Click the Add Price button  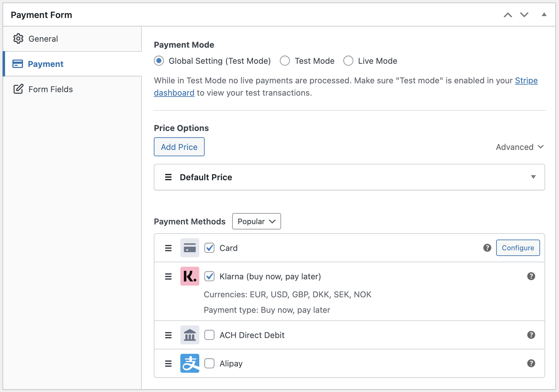coord(179,147)
